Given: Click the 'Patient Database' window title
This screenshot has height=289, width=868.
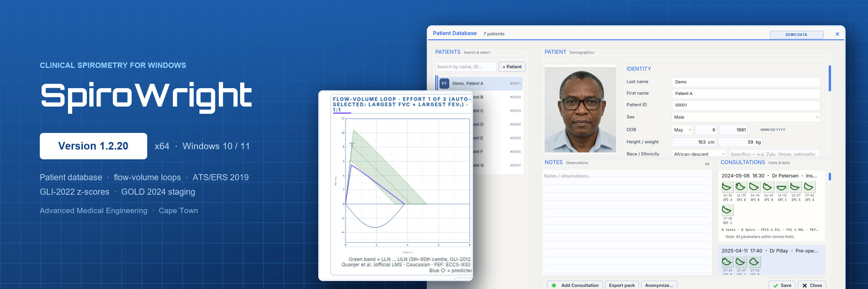Looking at the screenshot, I should click(455, 33).
